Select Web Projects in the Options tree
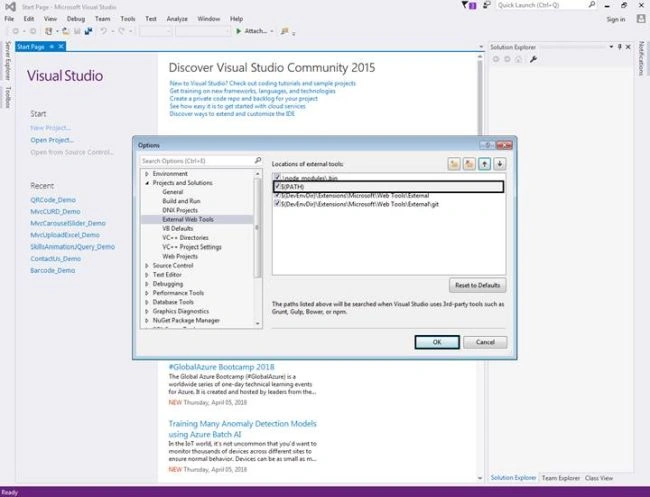Image resolution: width=650 pixels, height=497 pixels. 180,256
